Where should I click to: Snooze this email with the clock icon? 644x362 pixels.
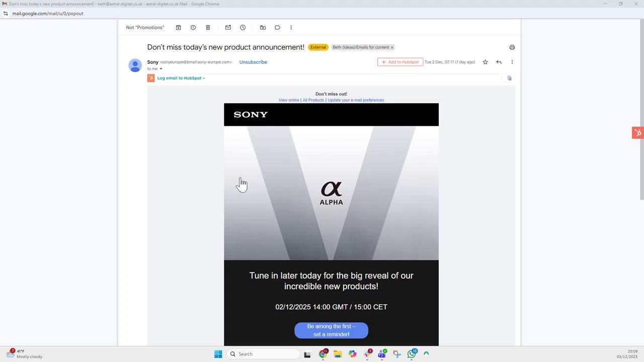pos(243,28)
